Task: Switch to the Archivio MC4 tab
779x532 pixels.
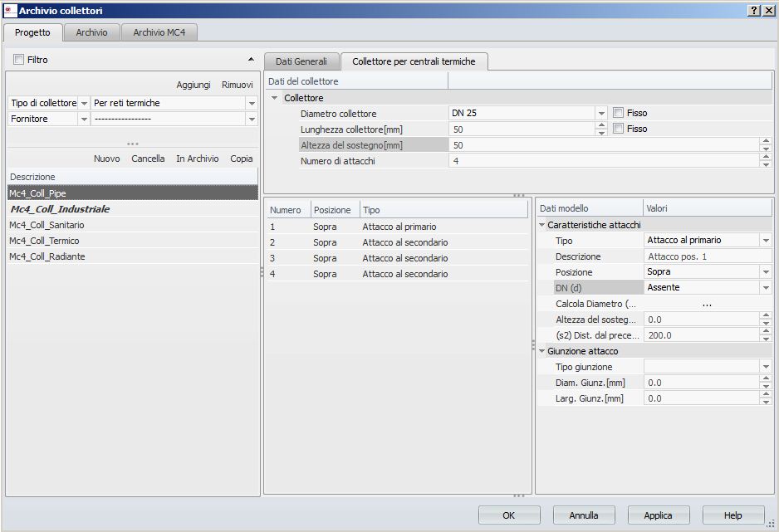Action: pos(159,32)
